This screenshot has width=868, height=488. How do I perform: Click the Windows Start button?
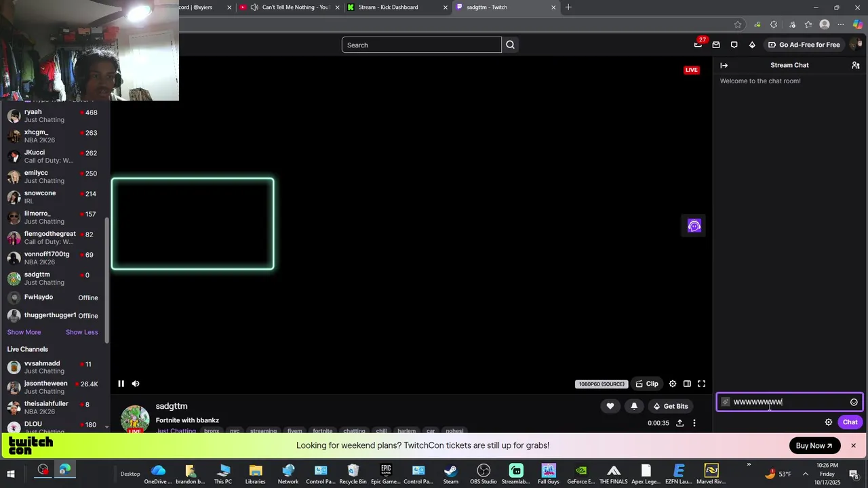[x=11, y=474]
